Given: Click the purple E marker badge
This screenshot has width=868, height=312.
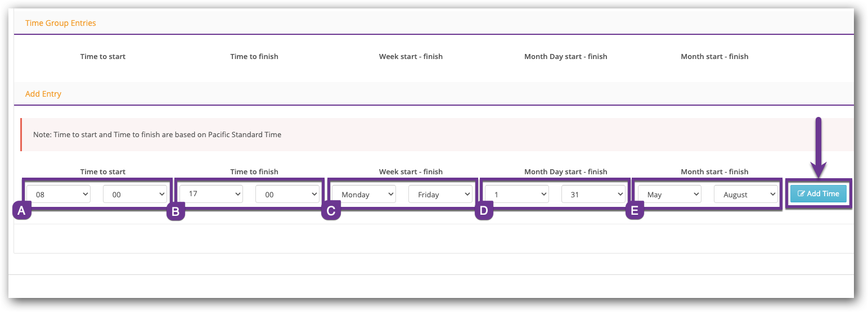Looking at the screenshot, I should [635, 211].
